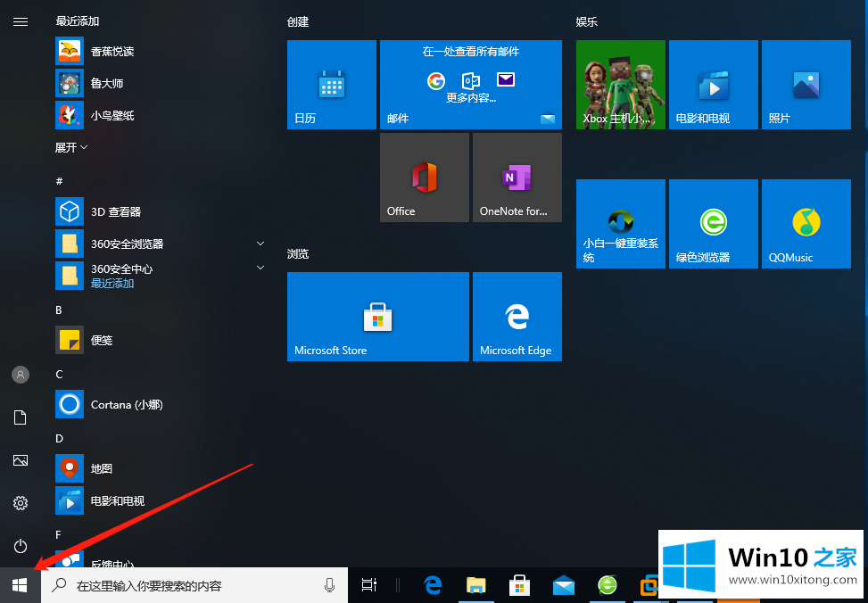Open 电影和电视 in the app list
Viewport: 868px width, 603px height.
(161, 500)
